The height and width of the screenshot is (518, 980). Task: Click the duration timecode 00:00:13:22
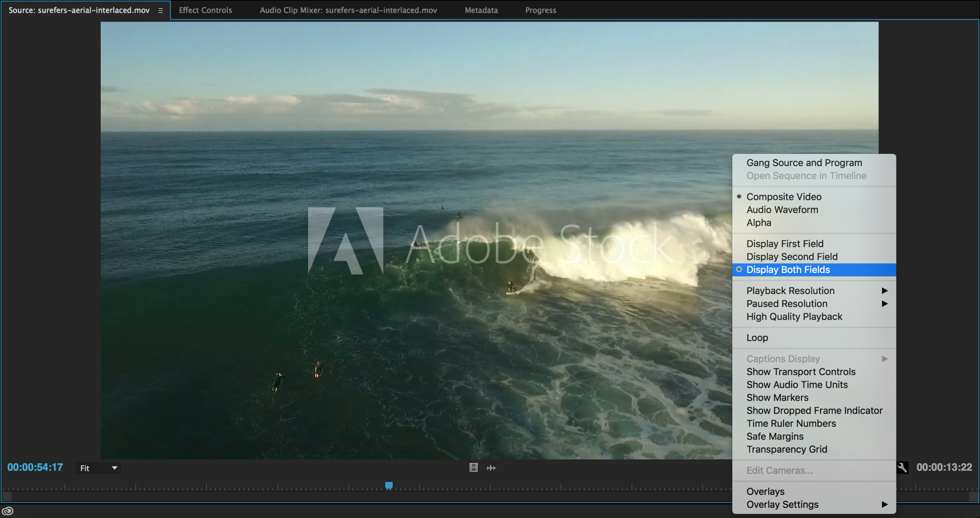(x=944, y=467)
